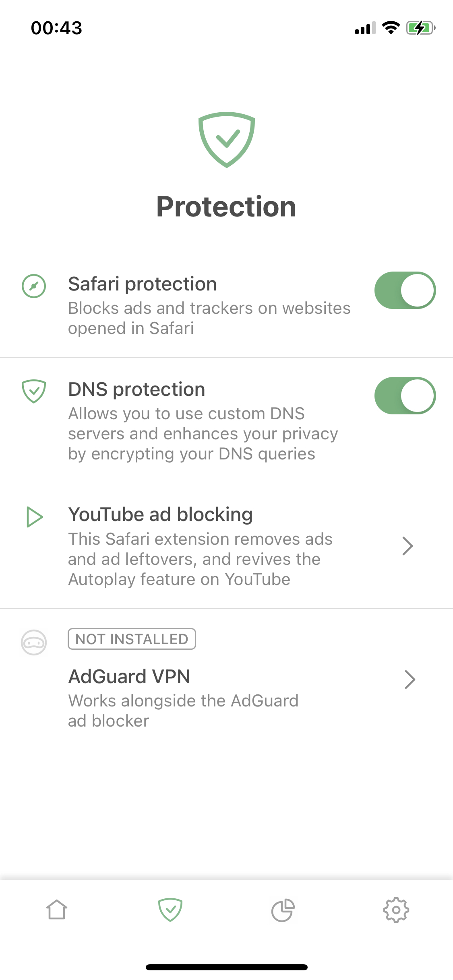This screenshot has height=980, width=453.
Task: Select the Protection shield tab in bottom bar
Action: 170,910
